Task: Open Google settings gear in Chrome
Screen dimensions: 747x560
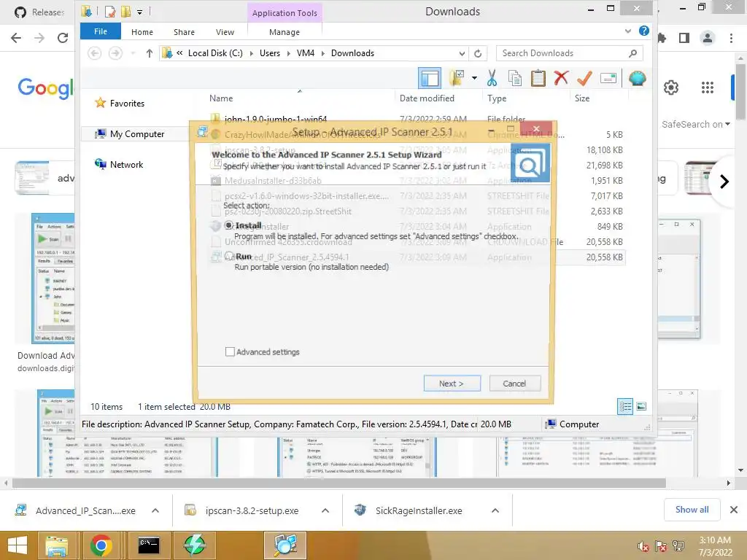Action: (671, 87)
